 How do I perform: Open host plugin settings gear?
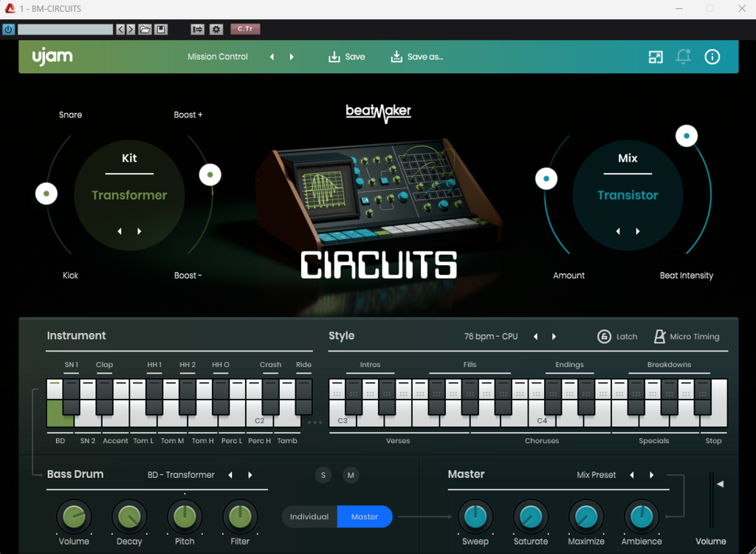[x=216, y=30]
